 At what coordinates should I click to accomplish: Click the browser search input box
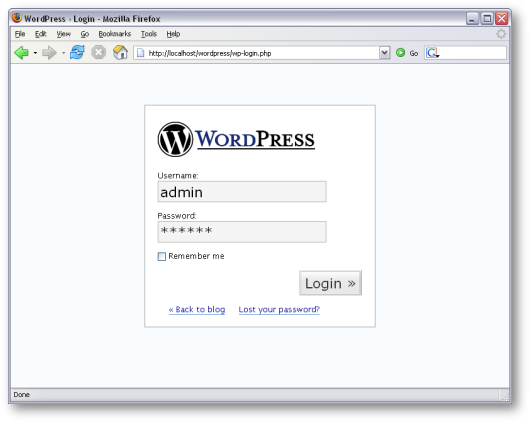(473, 53)
